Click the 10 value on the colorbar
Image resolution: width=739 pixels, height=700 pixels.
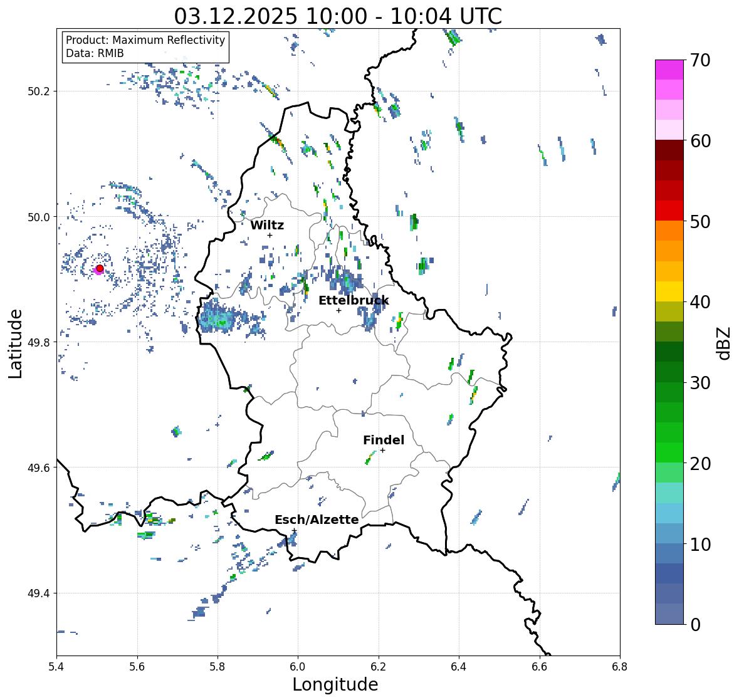click(700, 544)
